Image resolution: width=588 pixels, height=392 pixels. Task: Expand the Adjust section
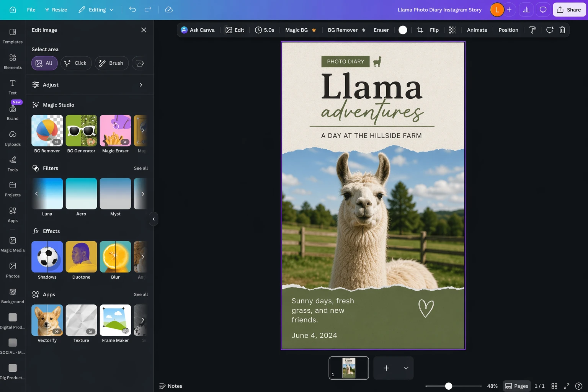coord(90,85)
